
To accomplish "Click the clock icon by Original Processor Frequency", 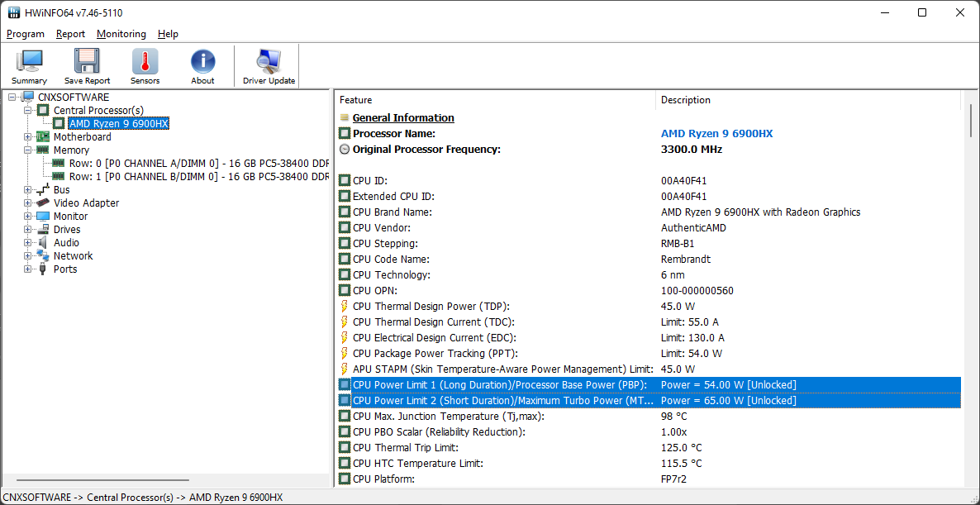I will click(x=345, y=150).
